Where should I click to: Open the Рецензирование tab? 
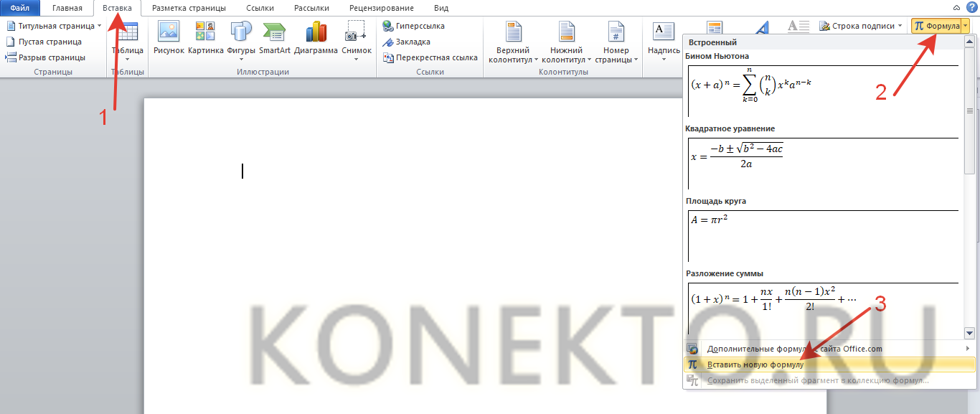pyautogui.click(x=382, y=8)
